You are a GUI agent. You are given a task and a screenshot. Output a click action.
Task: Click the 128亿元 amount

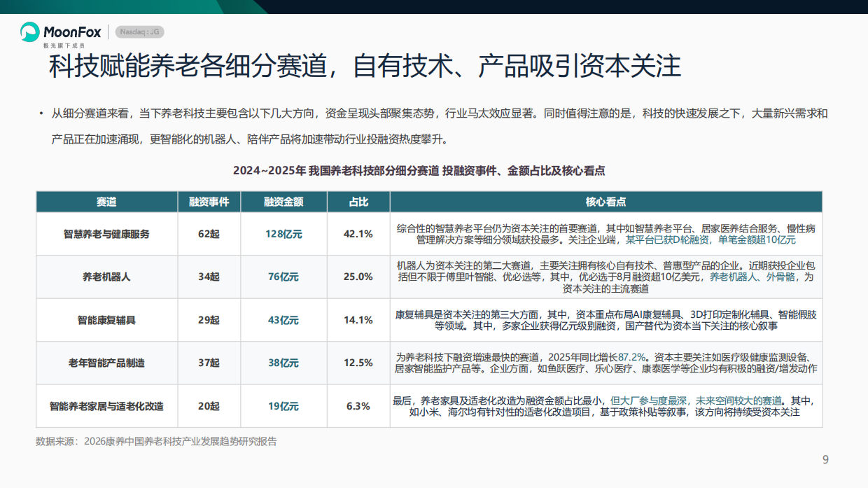(x=283, y=234)
